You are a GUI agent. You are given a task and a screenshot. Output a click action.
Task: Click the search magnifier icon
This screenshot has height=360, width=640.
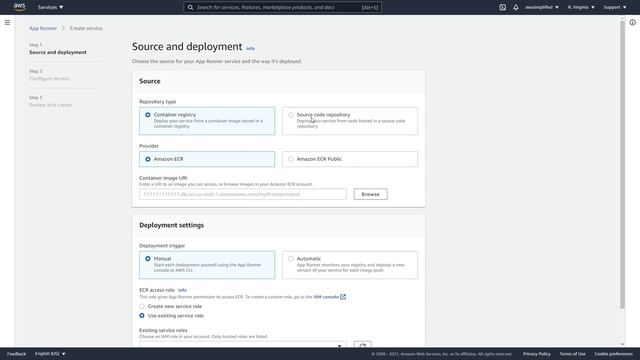click(190, 7)
